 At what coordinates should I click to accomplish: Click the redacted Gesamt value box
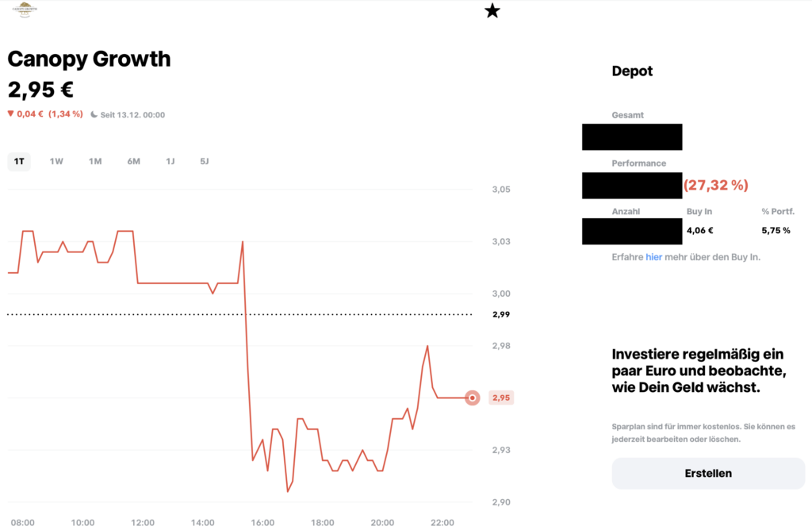click(x=632, y=136)
